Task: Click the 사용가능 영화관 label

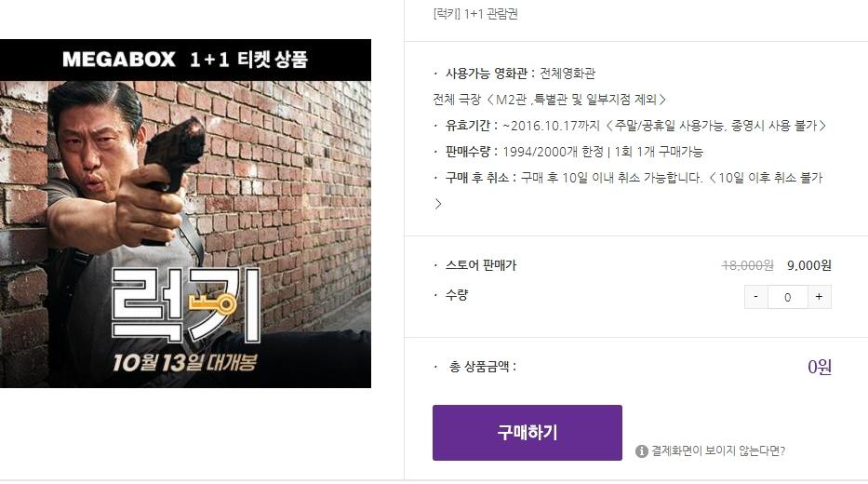Action: (x=490, y=74)
